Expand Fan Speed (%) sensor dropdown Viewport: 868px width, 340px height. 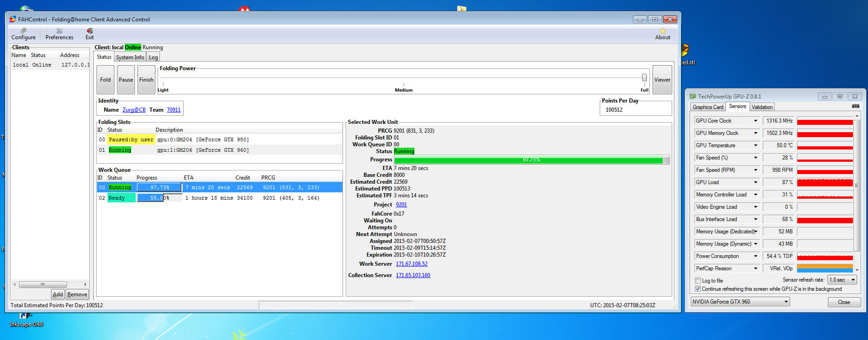coord(755,158)
